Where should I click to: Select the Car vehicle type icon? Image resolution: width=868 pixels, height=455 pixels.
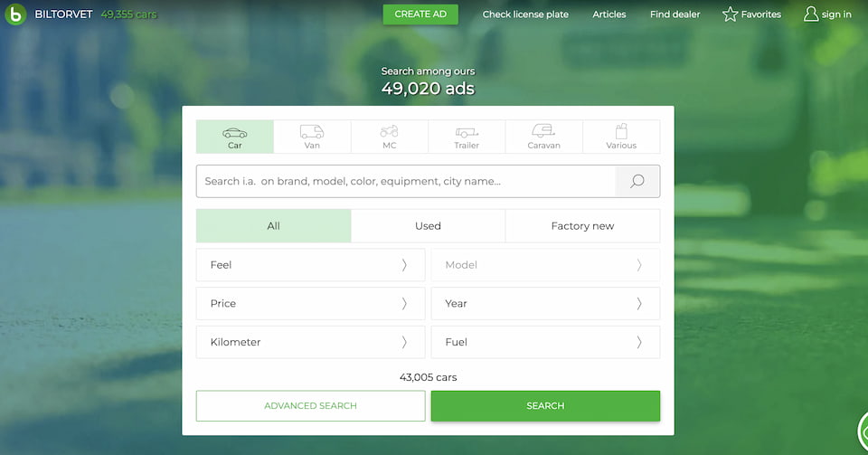point(234,133)
